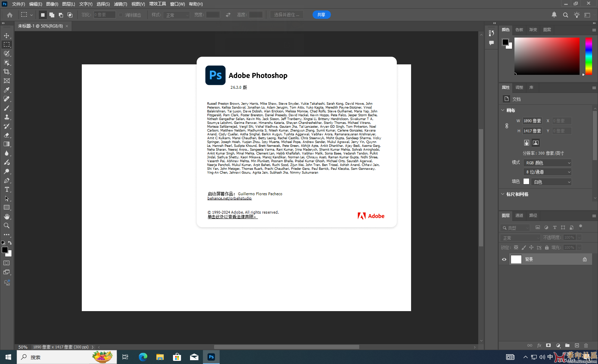
Task: Toggle the layer filter switch
Action: pos(580,227)
